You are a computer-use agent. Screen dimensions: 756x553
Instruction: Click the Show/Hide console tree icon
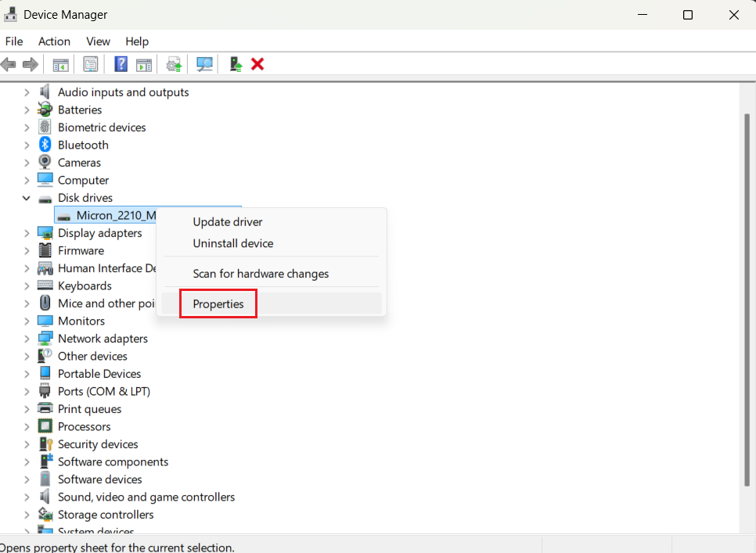tap(60, 63)
